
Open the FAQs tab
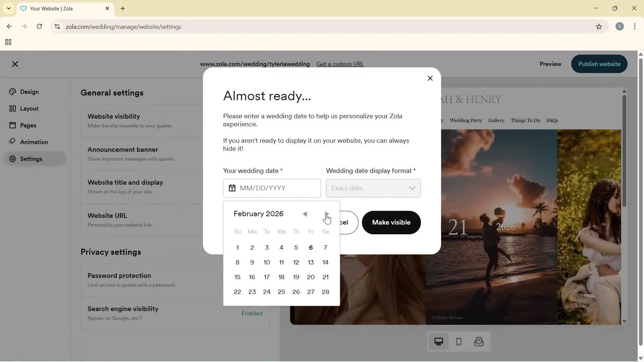point(552,120)
